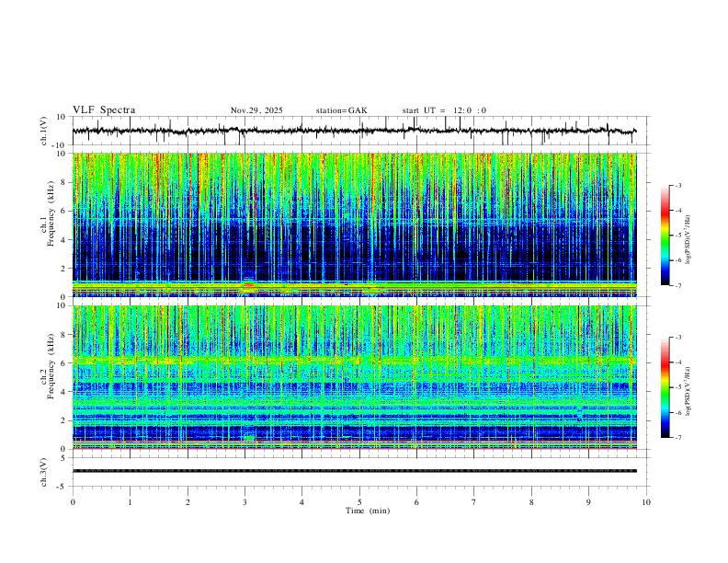Click the ch.1 PSD color scale bar
The height and width of the screenshot is (563, 728).
(x=665, y=236)
